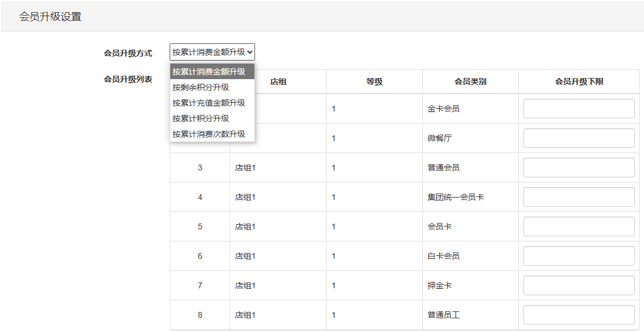Click upgrade limit field for 微餐厅
The width and height of the screenshot is (644, 331).
(x=579, y=138)
